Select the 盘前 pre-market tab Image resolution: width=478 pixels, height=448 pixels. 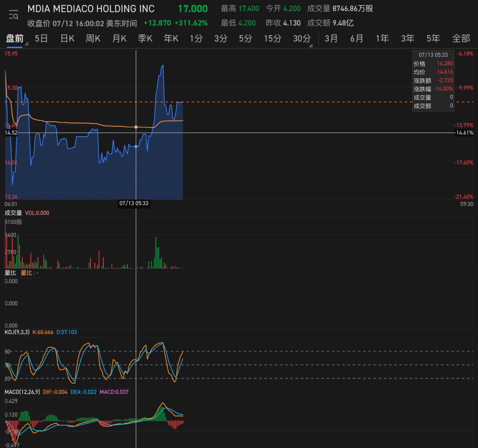pos(15,39)
